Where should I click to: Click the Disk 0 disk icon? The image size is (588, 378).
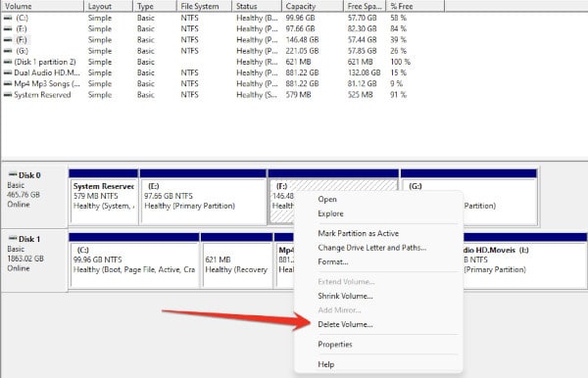[x=13, y=174]
